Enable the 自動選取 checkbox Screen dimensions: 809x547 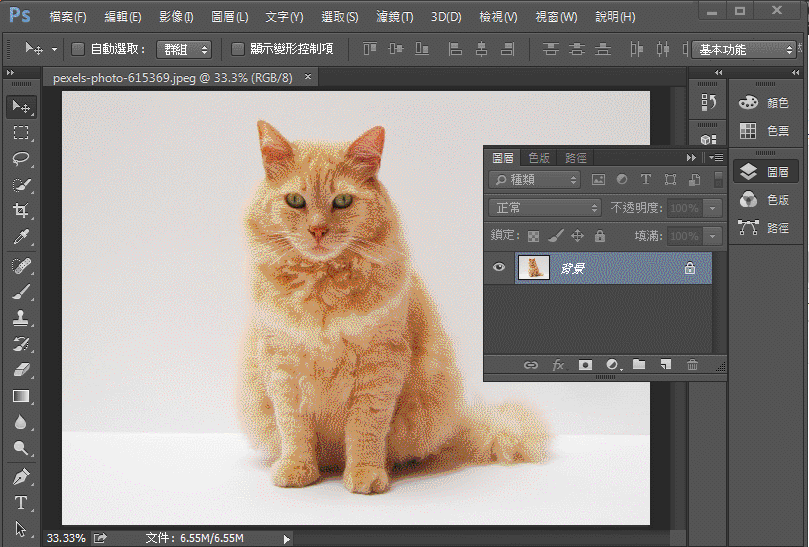point(78,49)
